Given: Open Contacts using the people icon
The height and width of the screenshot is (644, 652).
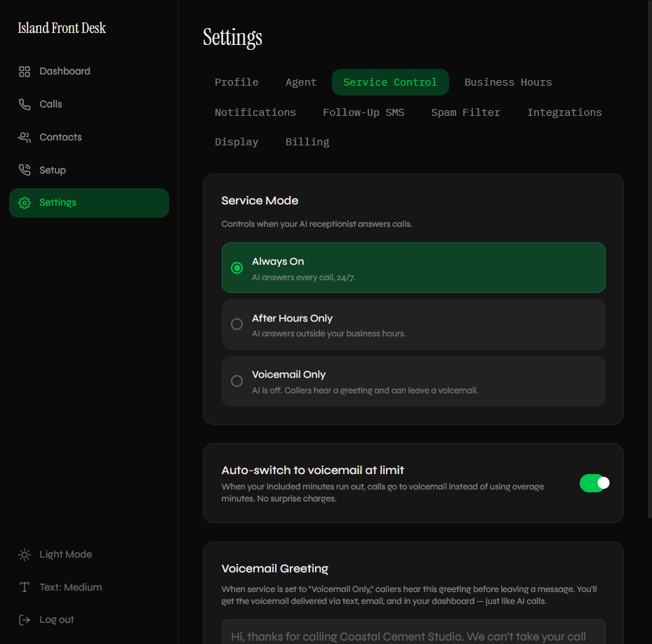Looking at the screenshot, I should click(x=24, y=136).
